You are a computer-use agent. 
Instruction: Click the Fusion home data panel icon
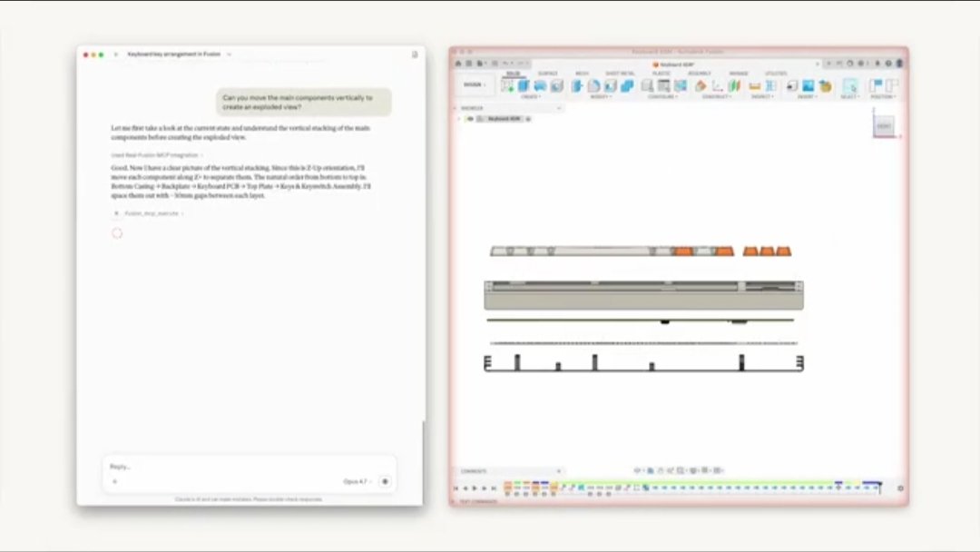(x=458, y=64)
